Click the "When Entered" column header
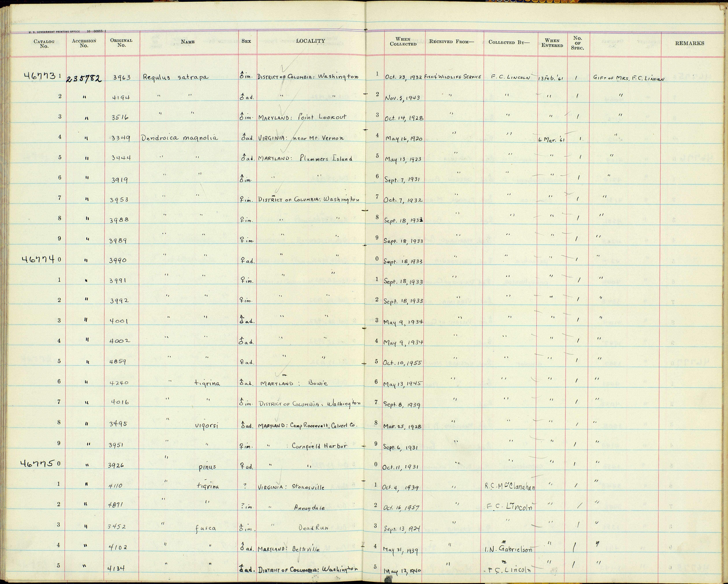 point(552,43)
